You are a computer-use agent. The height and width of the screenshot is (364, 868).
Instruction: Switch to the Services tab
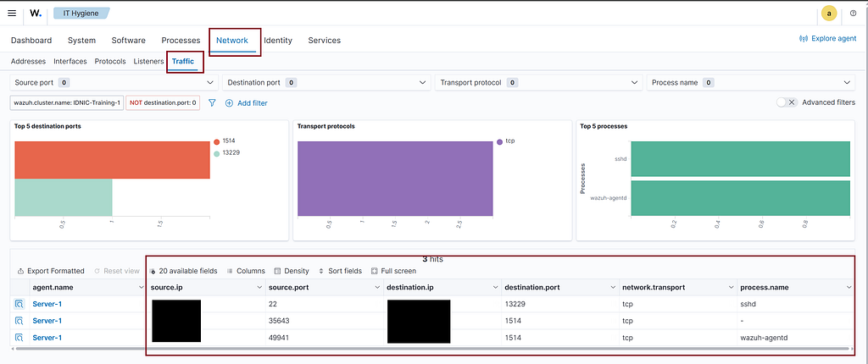[325, 41]
